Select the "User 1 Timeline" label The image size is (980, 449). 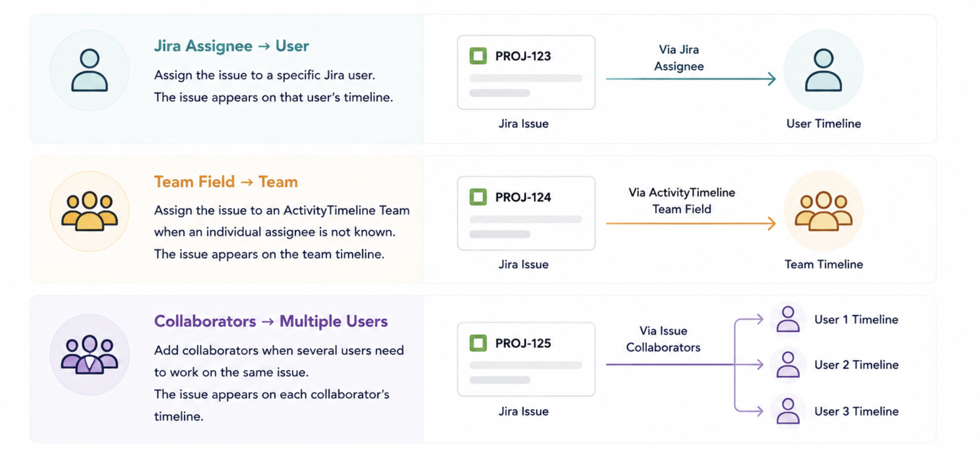[x=856, y=319]
